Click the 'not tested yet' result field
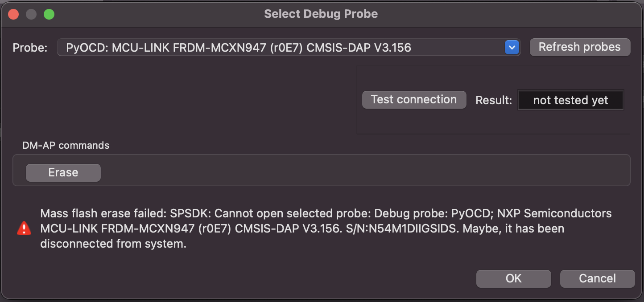This screenshot has width=644, height=302. pos(570,100)
